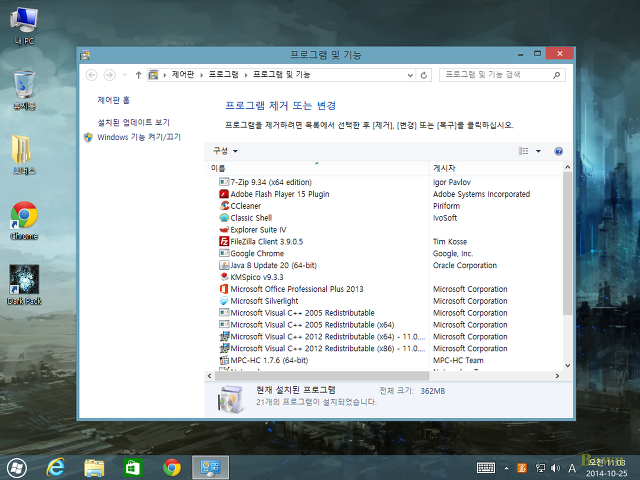Click the Start button

[17, 468]
